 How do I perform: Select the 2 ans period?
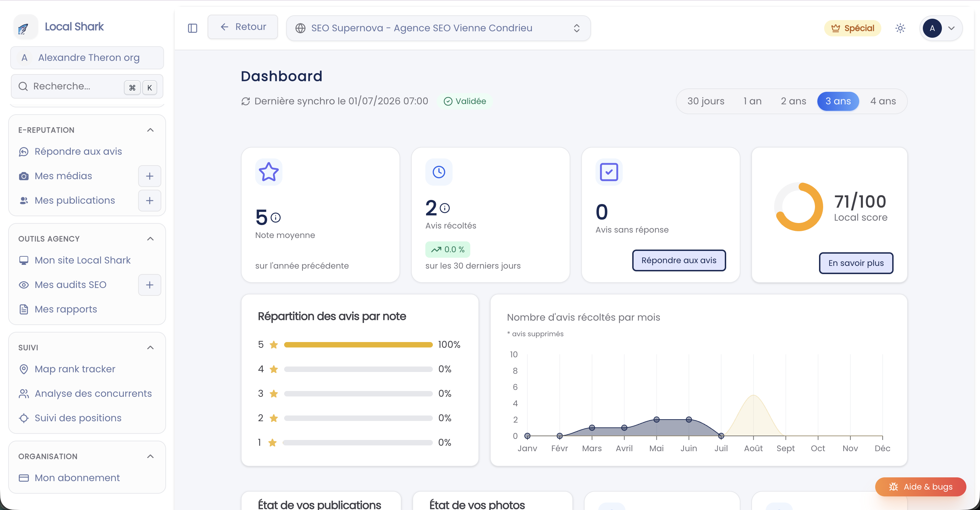[x=793, y=101]
